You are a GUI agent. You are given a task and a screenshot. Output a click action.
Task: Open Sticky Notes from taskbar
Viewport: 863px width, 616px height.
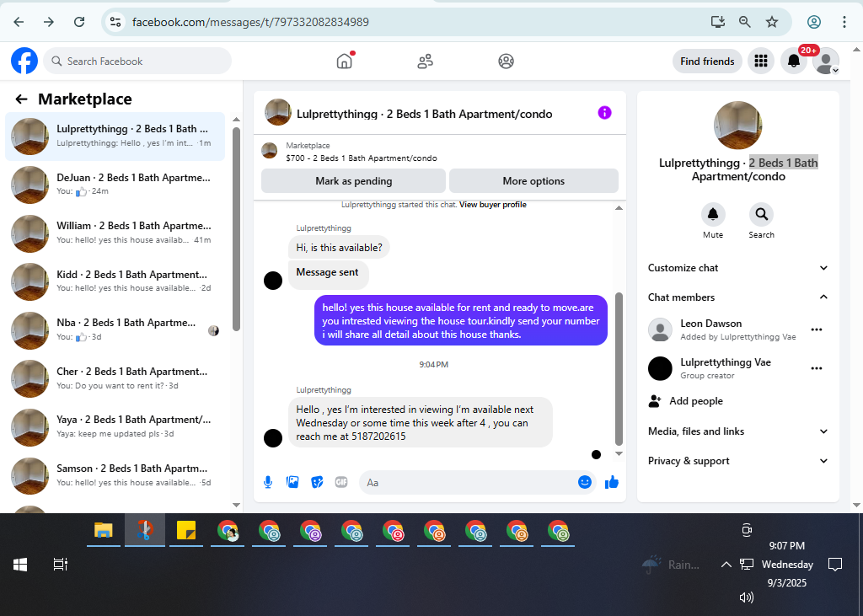186,531
